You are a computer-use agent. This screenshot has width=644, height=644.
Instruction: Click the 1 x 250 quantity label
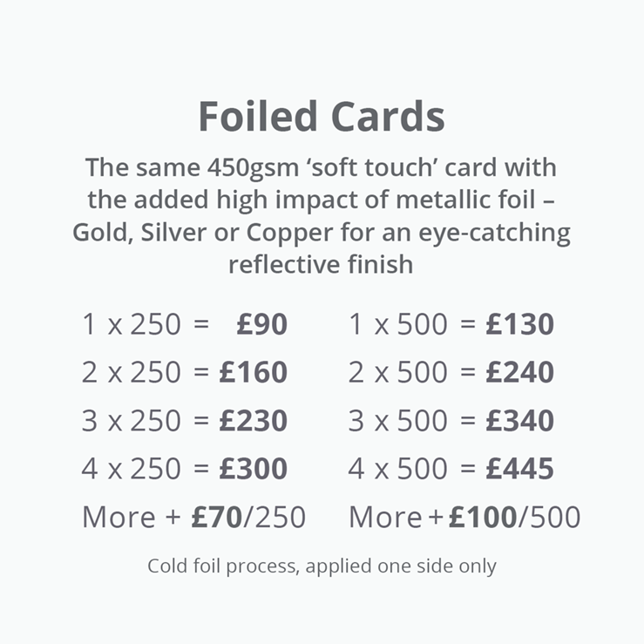(132, 324)
